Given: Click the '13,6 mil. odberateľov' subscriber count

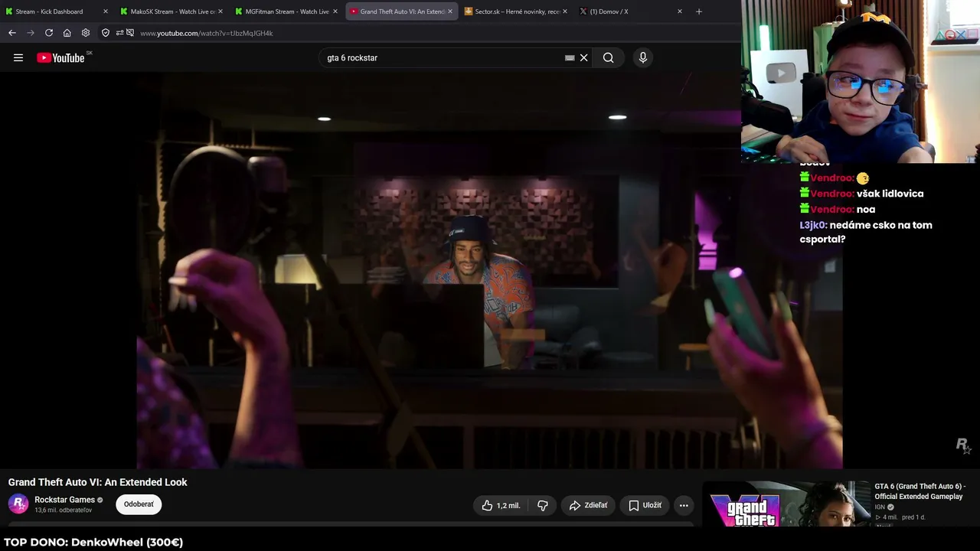Looking at the screenshot, I should 64,510.
